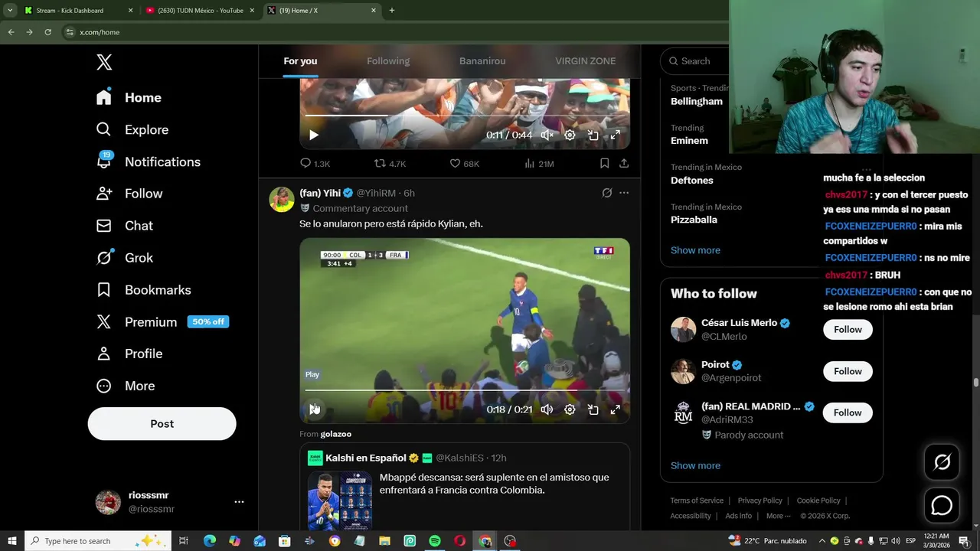
Task: Open Bookmarks in the sidebar
Action: [x=143, y=290]
